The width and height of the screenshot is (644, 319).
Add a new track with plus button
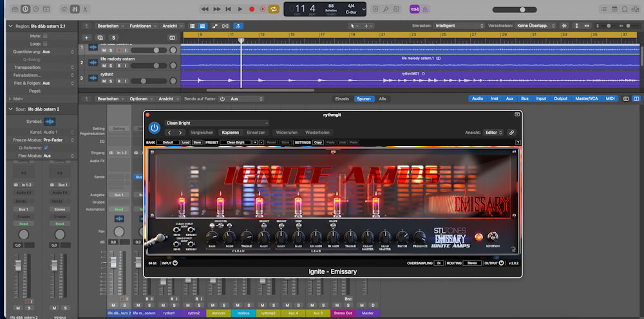[87, 38]
